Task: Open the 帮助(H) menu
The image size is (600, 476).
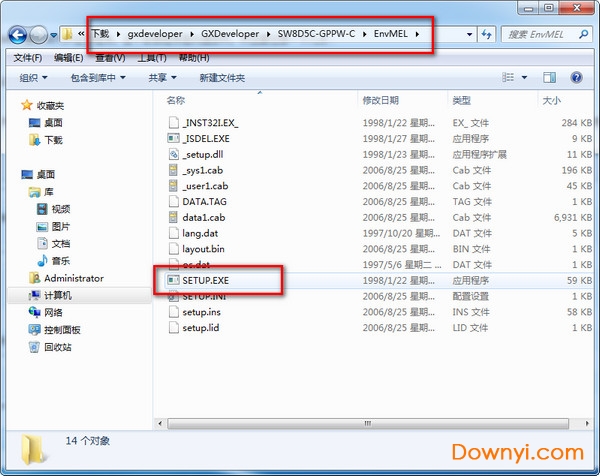Action: tap(194, 58)
